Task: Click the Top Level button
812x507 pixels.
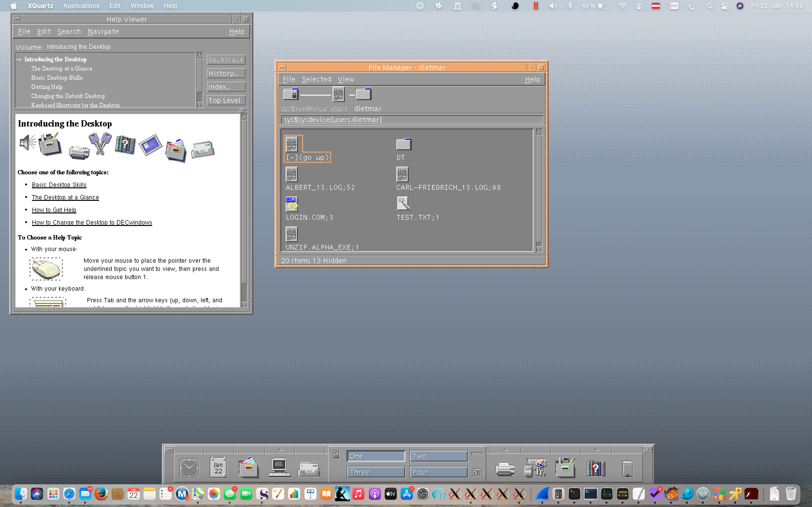Action: coord(226,100)
